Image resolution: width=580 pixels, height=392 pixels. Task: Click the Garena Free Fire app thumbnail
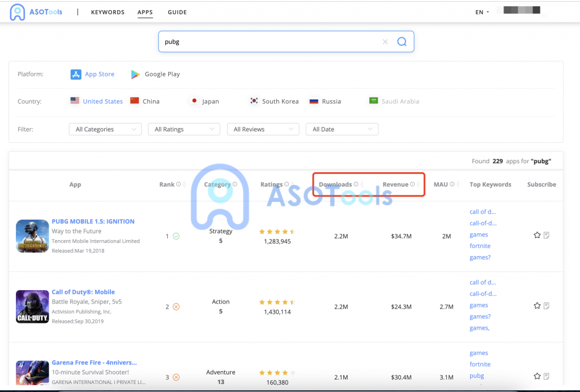pyautogui.click(x=32, y=373)
